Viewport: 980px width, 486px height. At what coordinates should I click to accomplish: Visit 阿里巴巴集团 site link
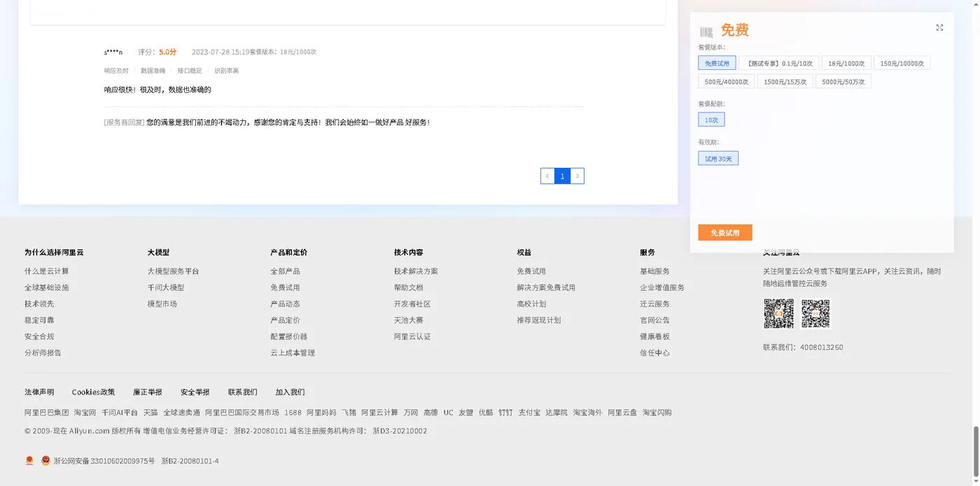coord(47,413)
